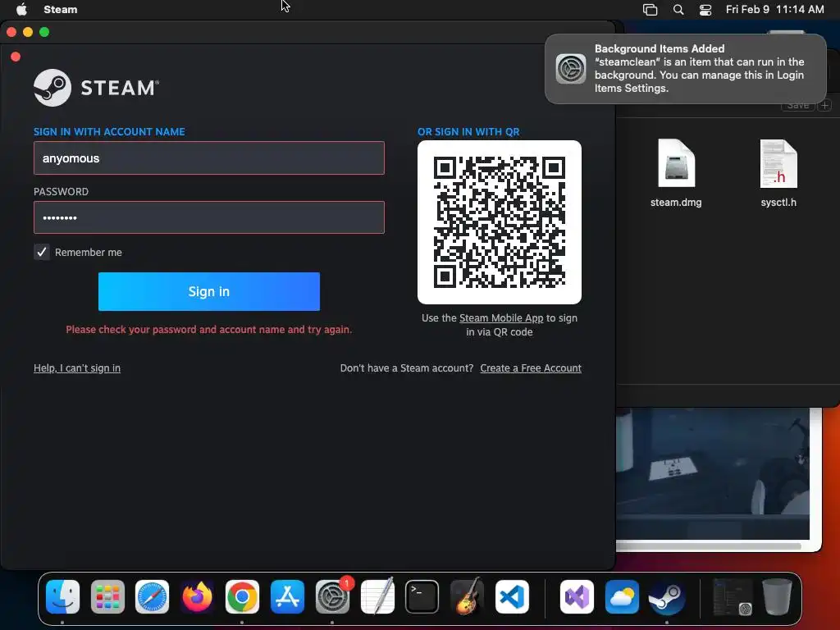Click the Sign in button
The height and width of the screenshot is (630, 840).
tap(209, 291)
